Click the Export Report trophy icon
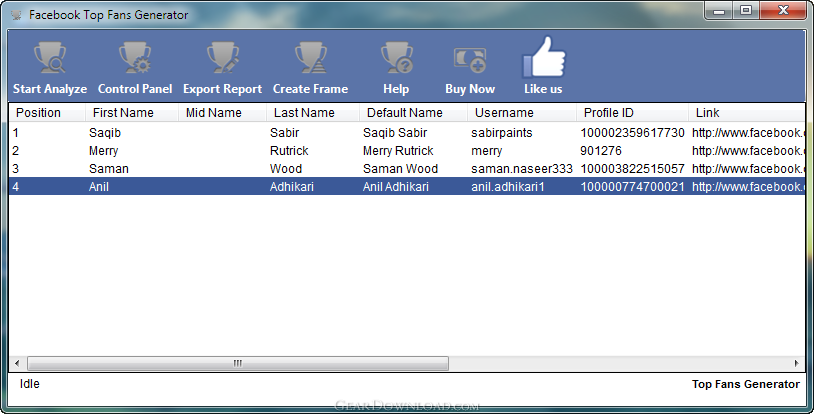Image resolution: width=814 pixels, height=414 pixels. (x=223, y=58)
